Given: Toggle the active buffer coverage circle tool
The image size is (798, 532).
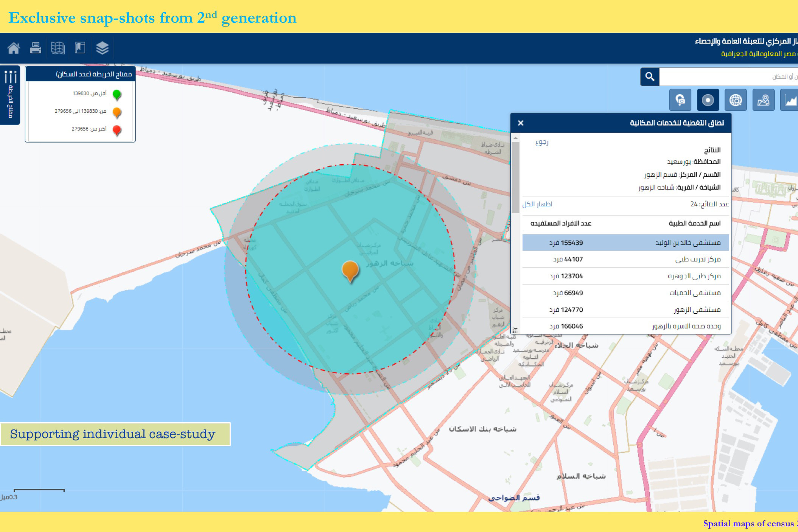Looking at the screenshot, I should click(x=708, y=100).
